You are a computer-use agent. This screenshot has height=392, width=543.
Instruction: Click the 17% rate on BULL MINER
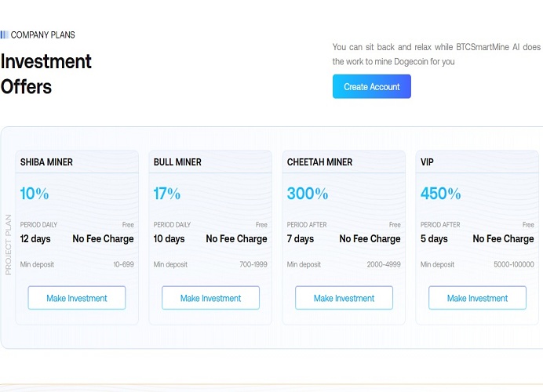[x=167, y=194]
